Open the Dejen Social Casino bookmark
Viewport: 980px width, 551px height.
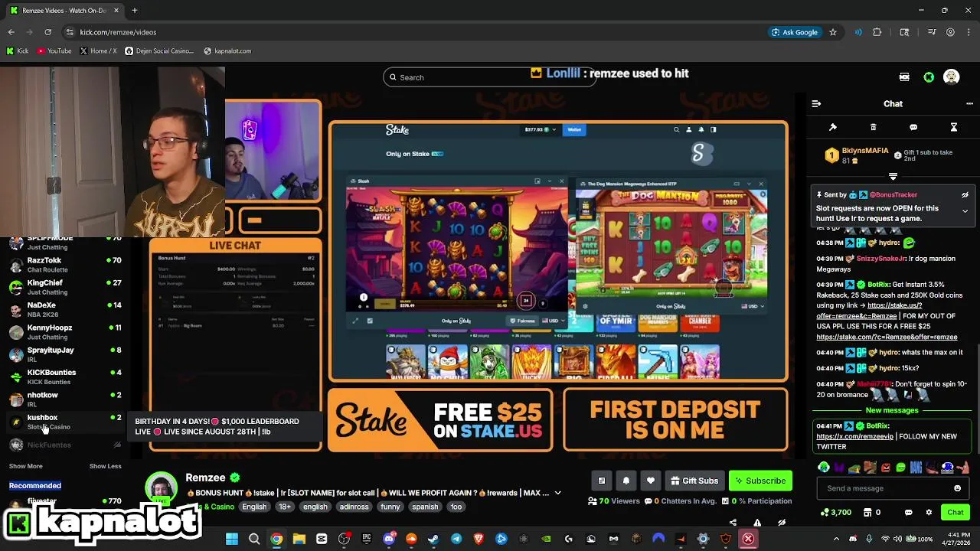tap(159, 51)
